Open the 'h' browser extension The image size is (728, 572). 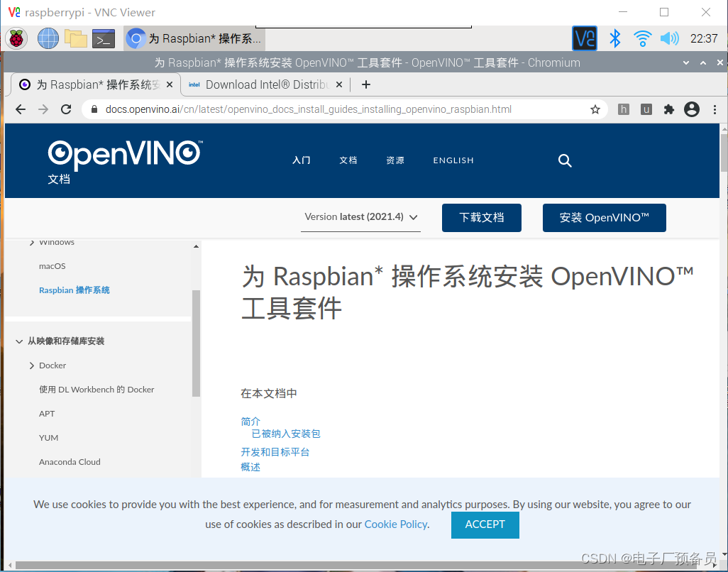click(x=624, y=109)
